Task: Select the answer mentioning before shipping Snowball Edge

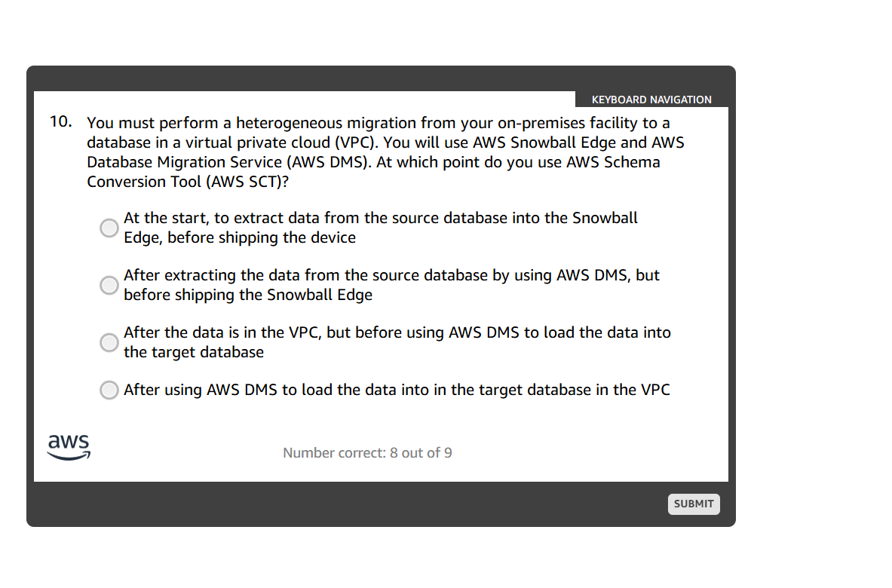Action: (109, 285)
